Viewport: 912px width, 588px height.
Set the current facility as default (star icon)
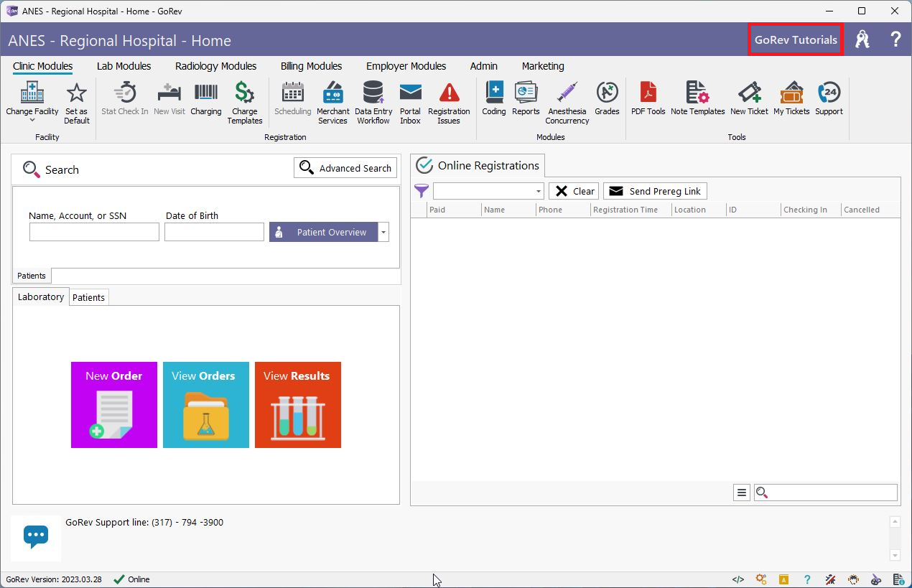pyautogui.click(x=76, y=103)
